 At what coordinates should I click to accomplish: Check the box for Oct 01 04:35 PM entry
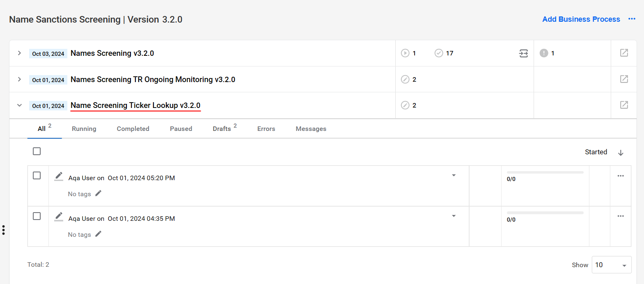coord(37,216)
